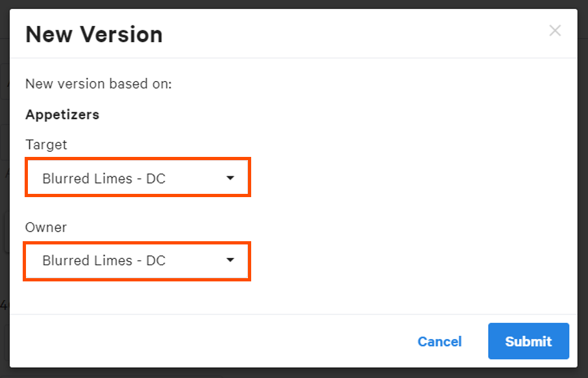Click the dropdown arrow beside Target selection
The width and height of the screenshot is (588, 378).
(x=230, y=177)
